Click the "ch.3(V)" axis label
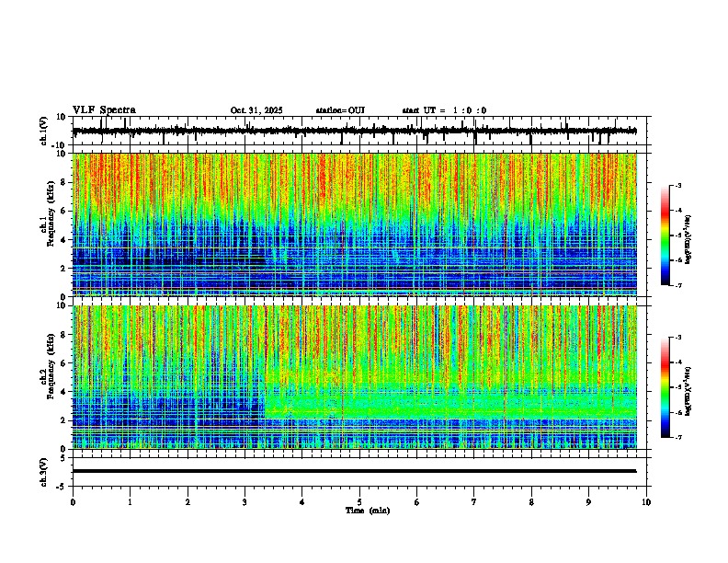The height and width of the screenshot is (563, 728). [x=44, y=472]
